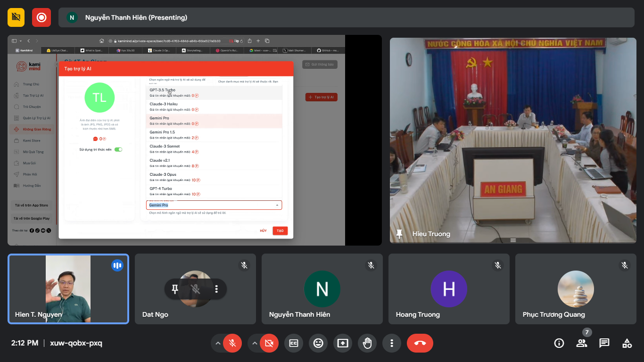This screenshot has width=644, height=362.
Task: Switch to the GitHub browser tab
Action: point(329,50)
